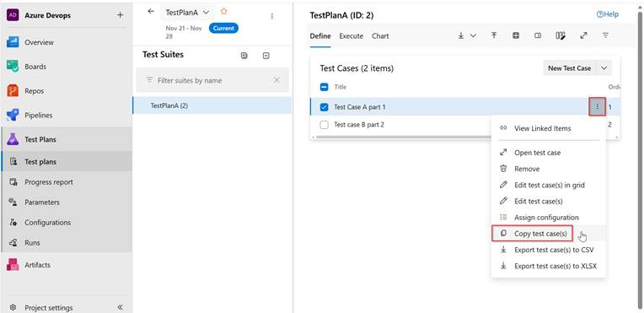Screen dimensions: 644x313
Task: Click the Test case B part 2 title
Action: tap(359, 125)
